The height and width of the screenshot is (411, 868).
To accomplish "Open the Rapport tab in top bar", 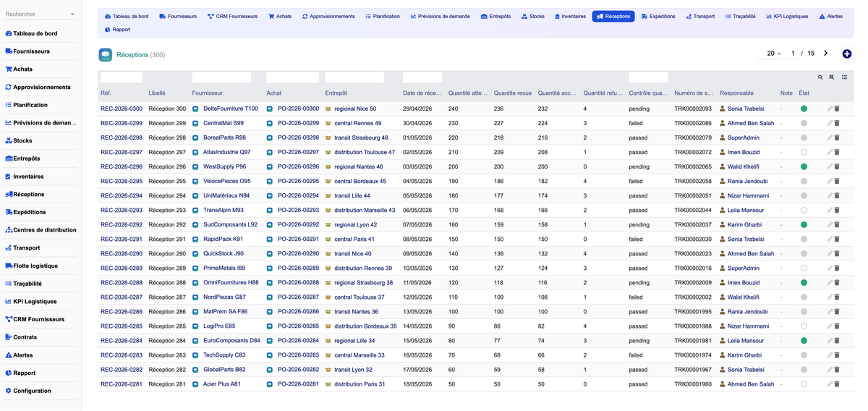I will tap(117, 30).
